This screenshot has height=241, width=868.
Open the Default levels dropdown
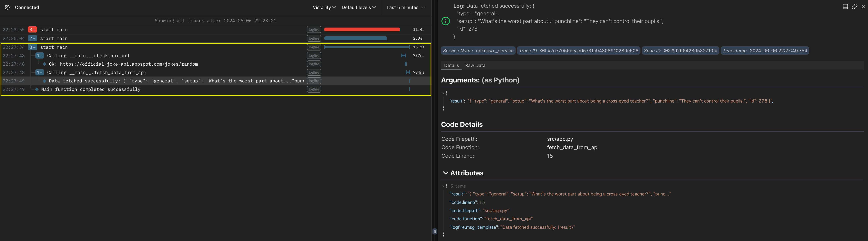[x=359, y=7]
